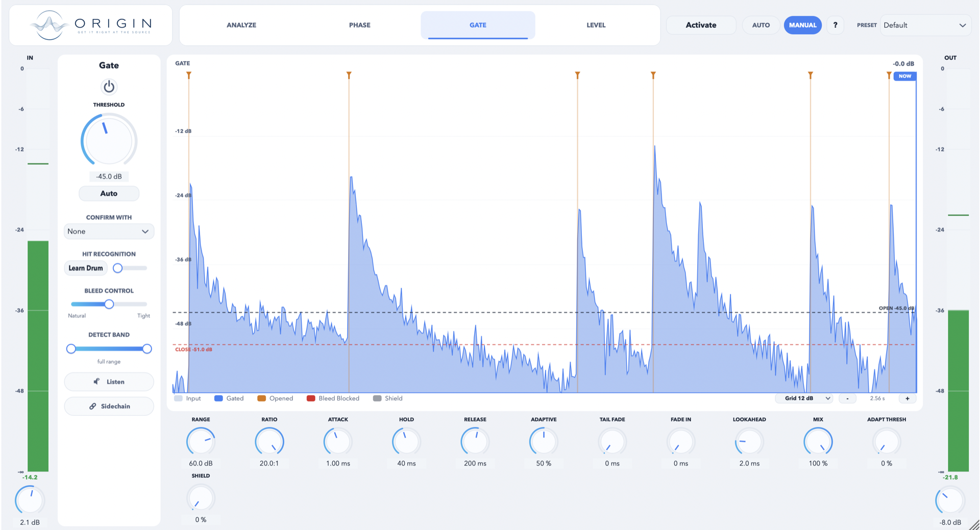Click the Origin logo

(x=91, y=25)
